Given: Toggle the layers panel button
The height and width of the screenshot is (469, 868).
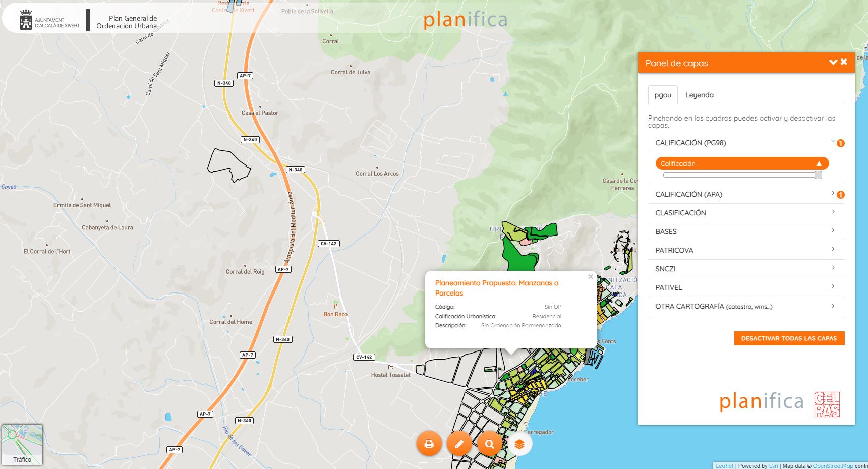Looking at the screenshot, I should point(519,444).
